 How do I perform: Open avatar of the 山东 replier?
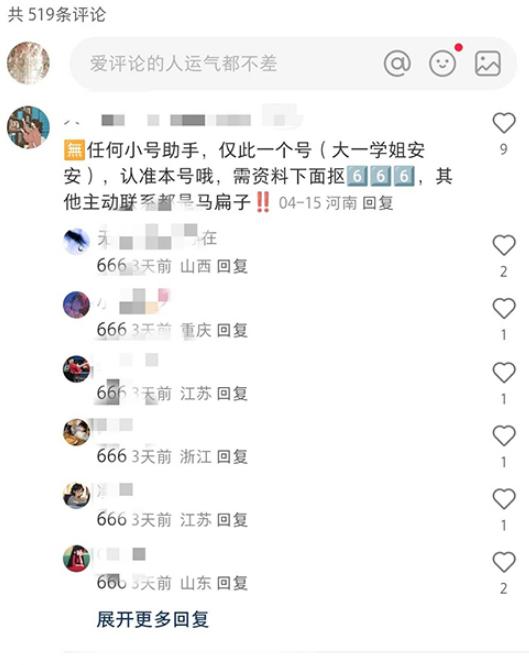76,559
